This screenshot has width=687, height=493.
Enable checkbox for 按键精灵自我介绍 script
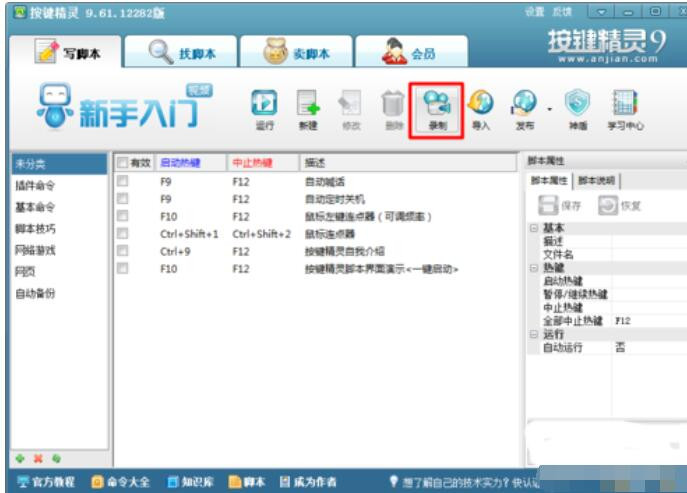click(x=122, y=251)
